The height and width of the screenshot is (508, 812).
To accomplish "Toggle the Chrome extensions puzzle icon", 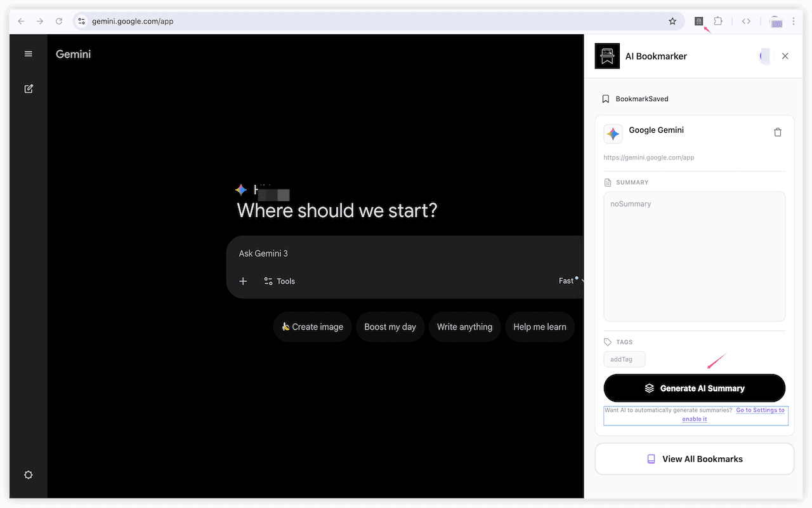I will 717,21.
